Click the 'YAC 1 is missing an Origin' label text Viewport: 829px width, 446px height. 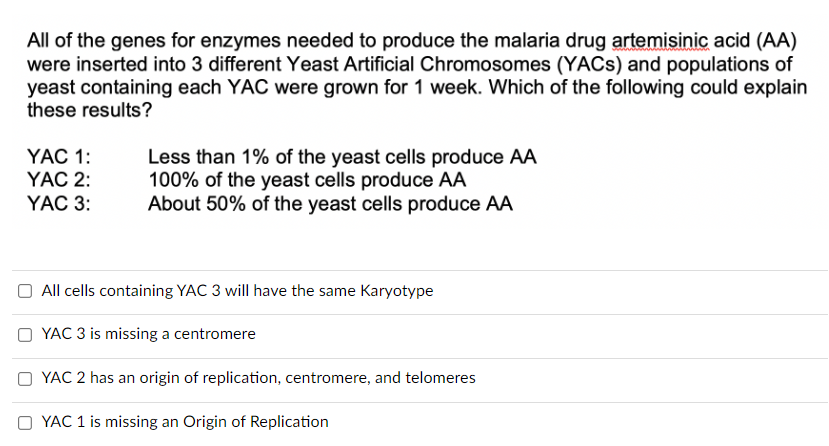(x=185, y=422)
